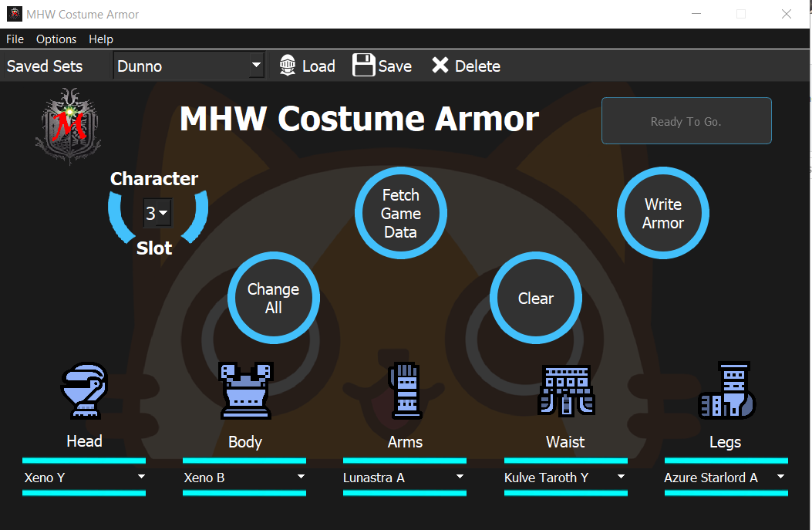This screenshot has height=530, width=812.
Task: Click the Ready To Go status box
Action: pos(686,120)
